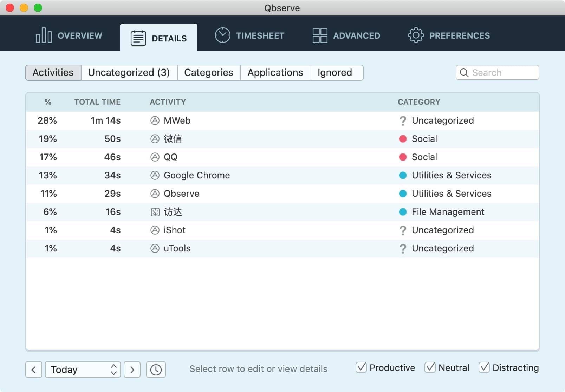Click the Preferences gear icon
This screenshot has width=565, height=392.
(x=416, y=35)
